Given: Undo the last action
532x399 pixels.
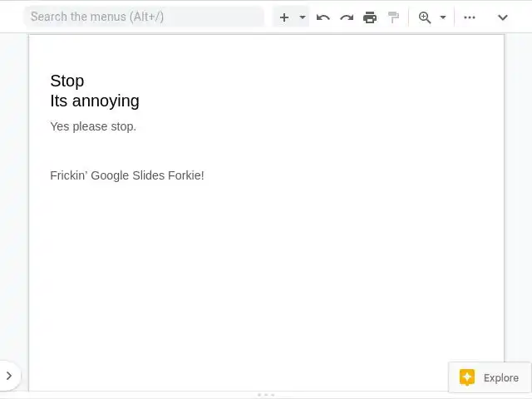Looking at the screenshot, I should 323,17.
